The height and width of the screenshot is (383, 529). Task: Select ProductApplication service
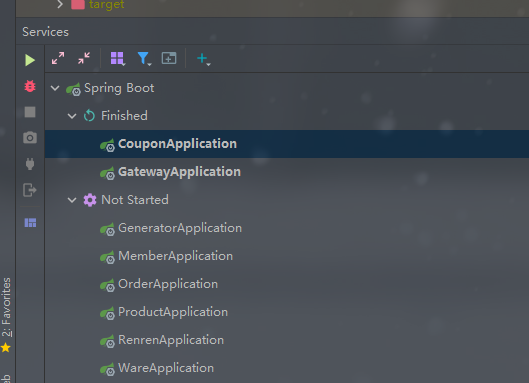click(173, 312)
